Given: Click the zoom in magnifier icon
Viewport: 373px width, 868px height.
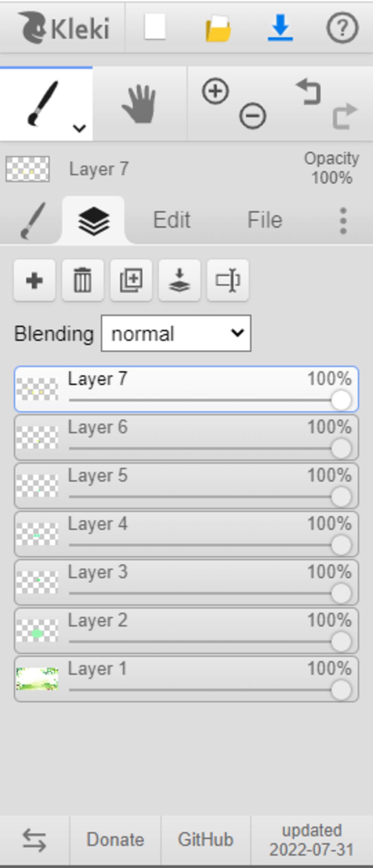Looking at the screenshot, I should coord(215,91).
